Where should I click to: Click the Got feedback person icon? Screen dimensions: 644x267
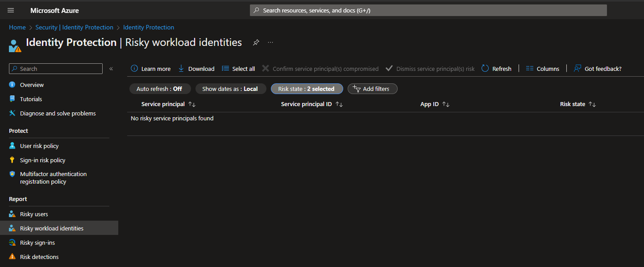[578, 69]
